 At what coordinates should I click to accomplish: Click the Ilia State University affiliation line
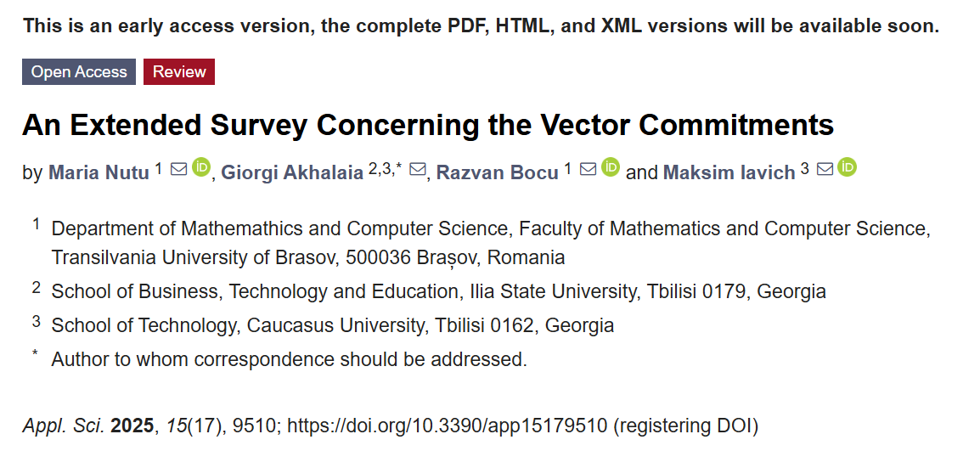click(439, 291)
